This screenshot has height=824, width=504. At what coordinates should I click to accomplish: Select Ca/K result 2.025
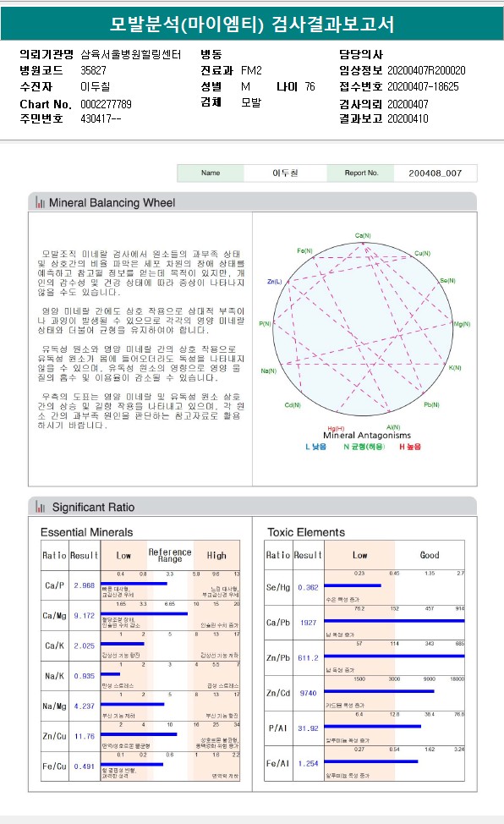(84, 645)
